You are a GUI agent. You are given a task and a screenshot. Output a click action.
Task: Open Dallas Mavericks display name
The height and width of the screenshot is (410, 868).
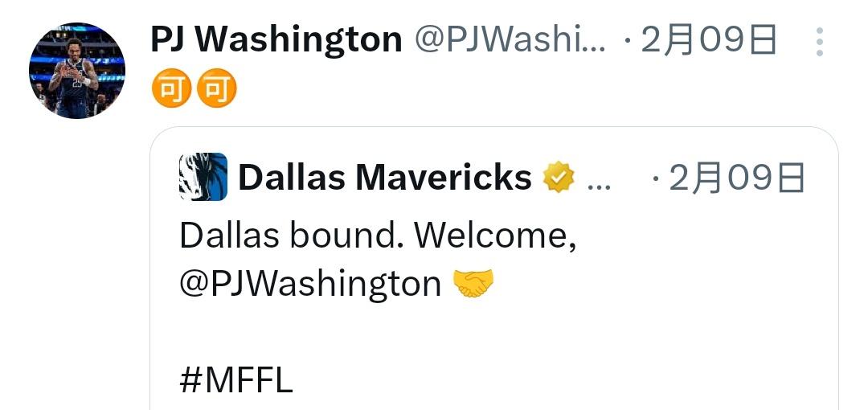coord(385,178)
